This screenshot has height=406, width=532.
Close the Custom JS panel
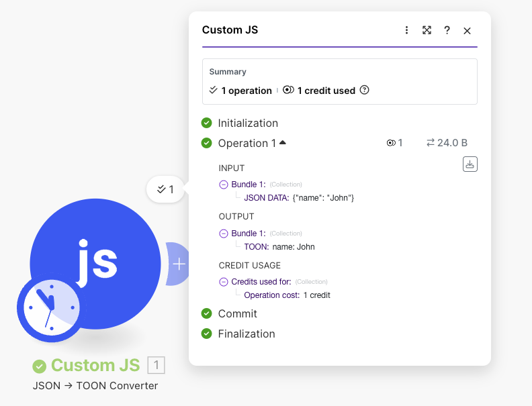pyautogui.click(x=467, y=31)
